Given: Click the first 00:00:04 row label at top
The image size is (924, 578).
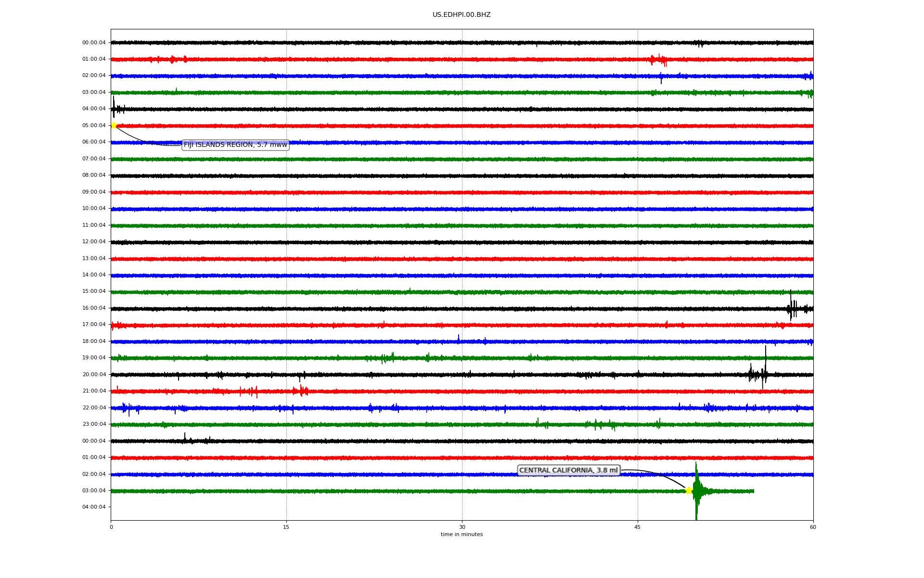Looking at the screenshot, I should coord(94,42).
